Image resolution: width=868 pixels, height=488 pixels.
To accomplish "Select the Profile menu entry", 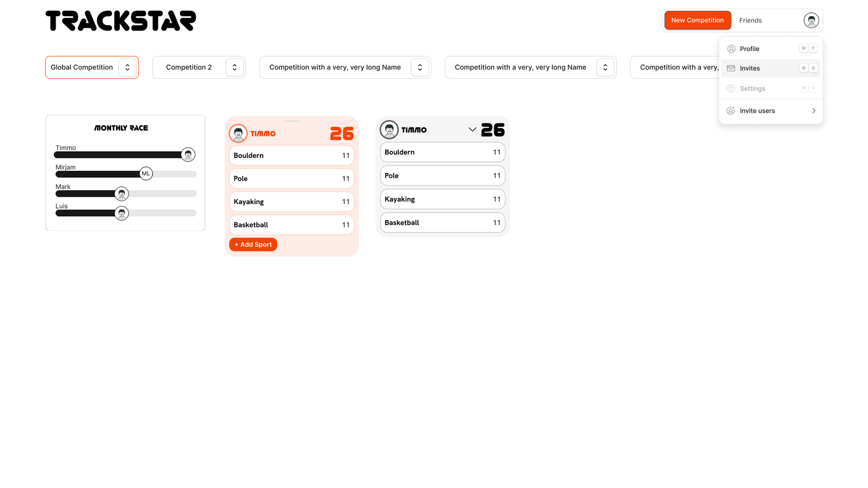I will (x=771, y=49).
